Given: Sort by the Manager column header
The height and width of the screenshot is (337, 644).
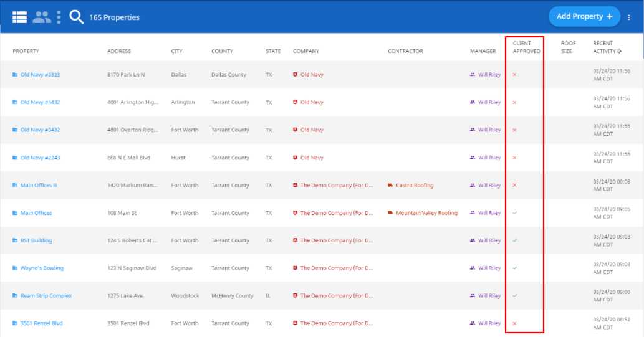Looking at the screenshot, I should click(483, 51).
